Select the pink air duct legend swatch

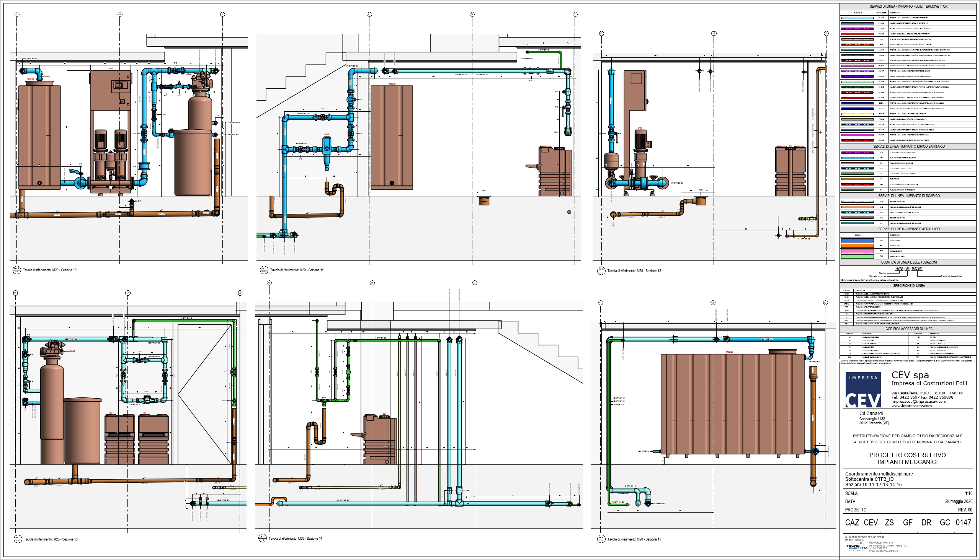tap(857, 251)
